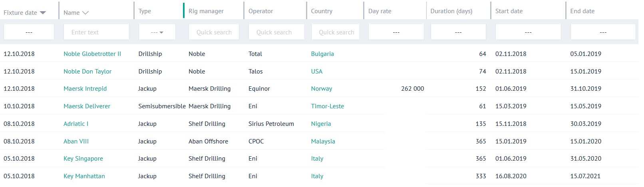The width and height of the screenshot is (644, 187).
Task: Open the Key Manhattan rig link
Action: point(84,176)
